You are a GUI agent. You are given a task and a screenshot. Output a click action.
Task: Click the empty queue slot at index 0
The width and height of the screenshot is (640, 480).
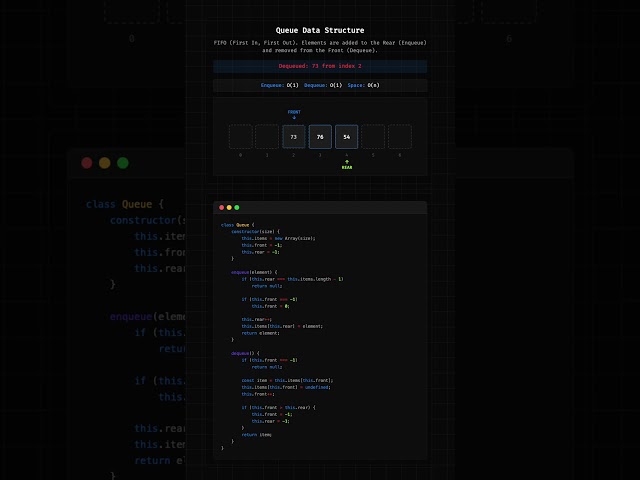(x=240, y=137)
